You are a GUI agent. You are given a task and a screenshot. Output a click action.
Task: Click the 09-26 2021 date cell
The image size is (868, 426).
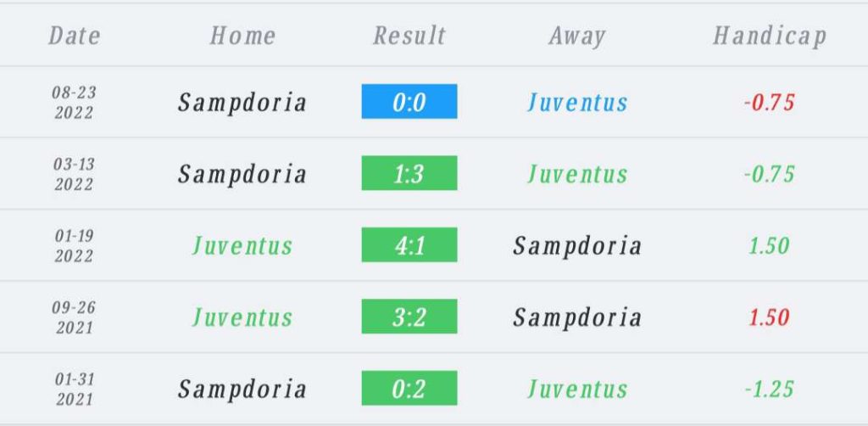pos(75,317)
